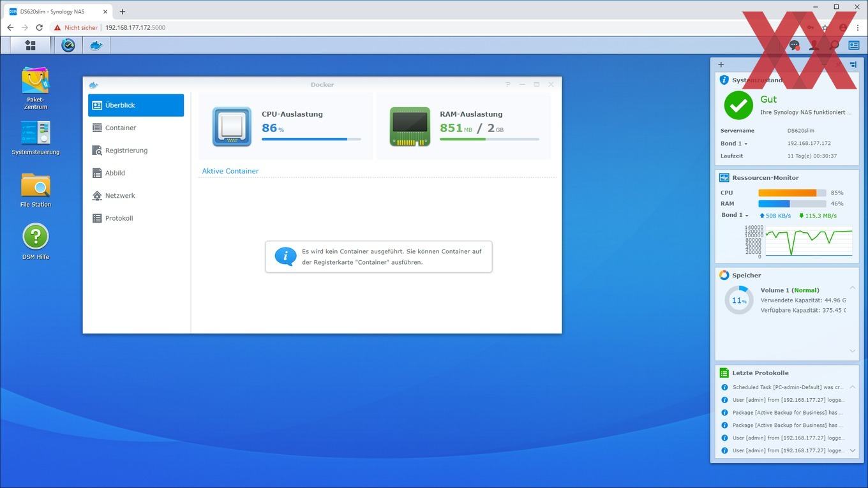Screen dimensions: 868x488
Task: Open the notifications speech bubble icon
Action: pos(794,45)
